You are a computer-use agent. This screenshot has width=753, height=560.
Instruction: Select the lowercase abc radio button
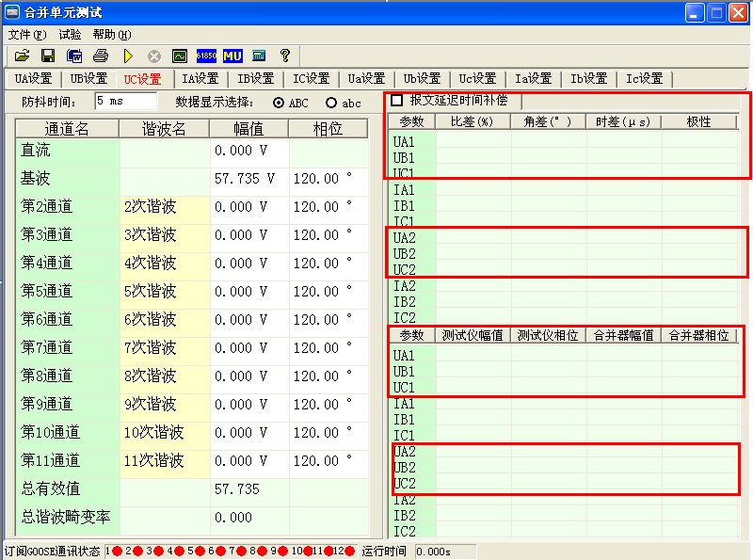[x=331, y=103]
